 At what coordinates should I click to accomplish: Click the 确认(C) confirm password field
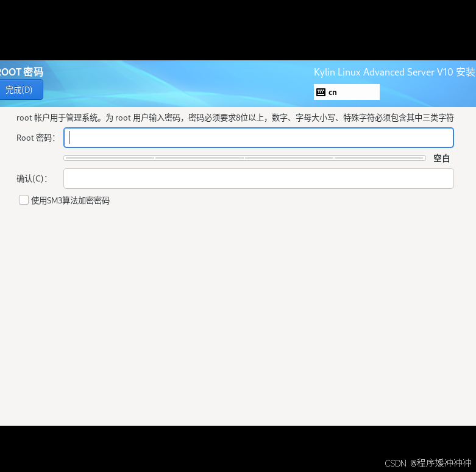pos(258,178)
